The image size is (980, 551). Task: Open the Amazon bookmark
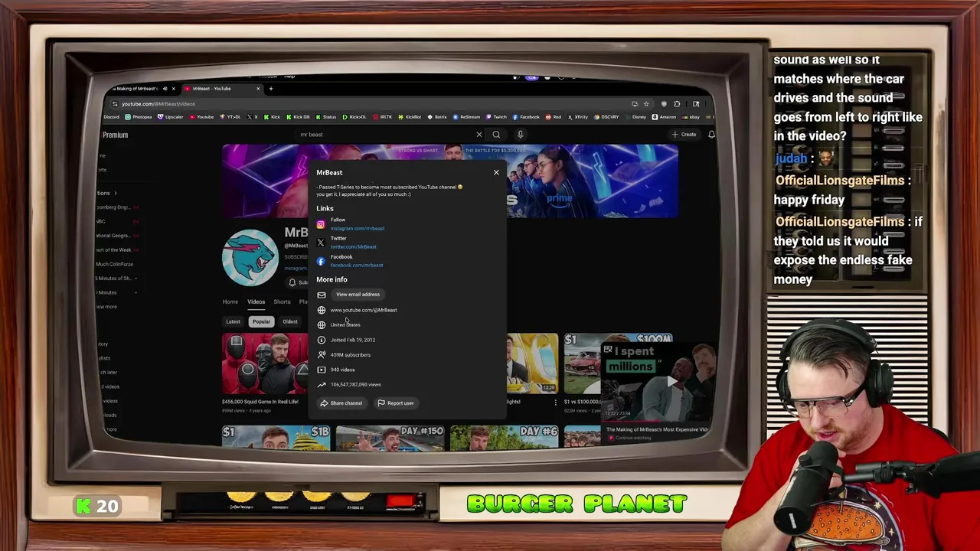point(665,117)
